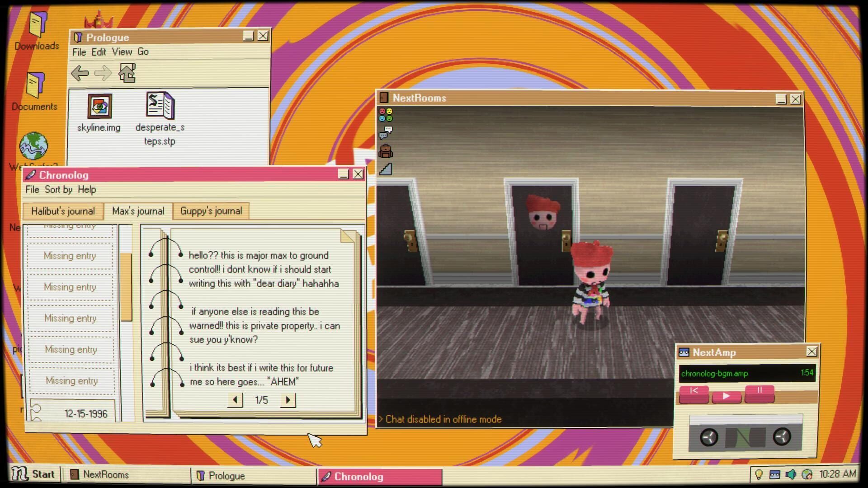Click the Home button in Prologue toolbar
The height and width of the screenshot is (488, 868).
click(x=128, y=72)
